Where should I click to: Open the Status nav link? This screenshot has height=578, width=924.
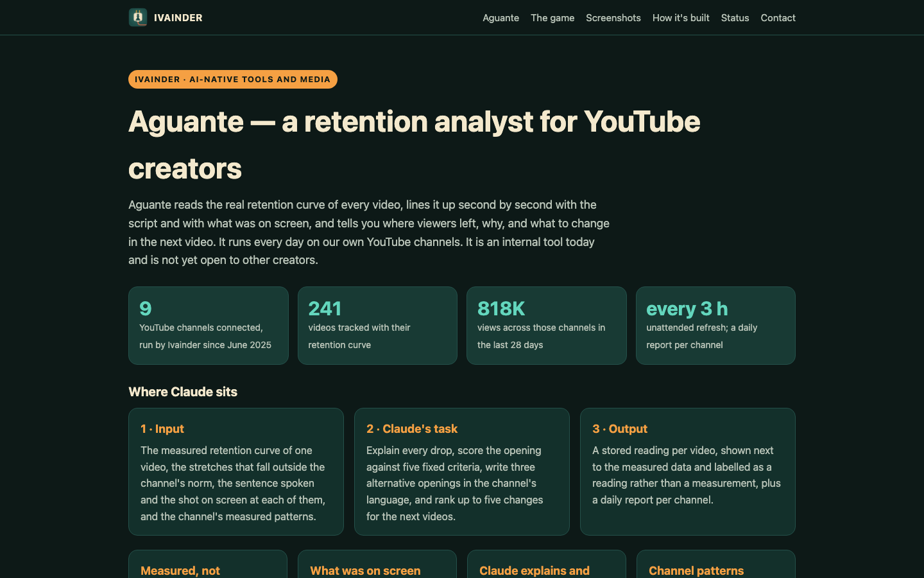coord(735,18)
